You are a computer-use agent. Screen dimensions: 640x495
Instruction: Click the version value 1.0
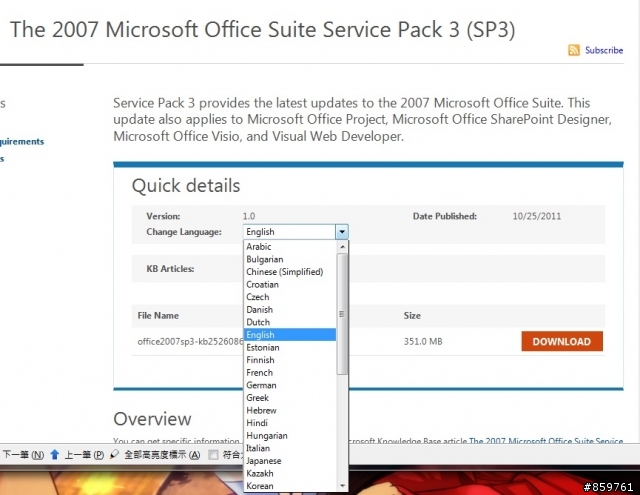click(249, 216)
